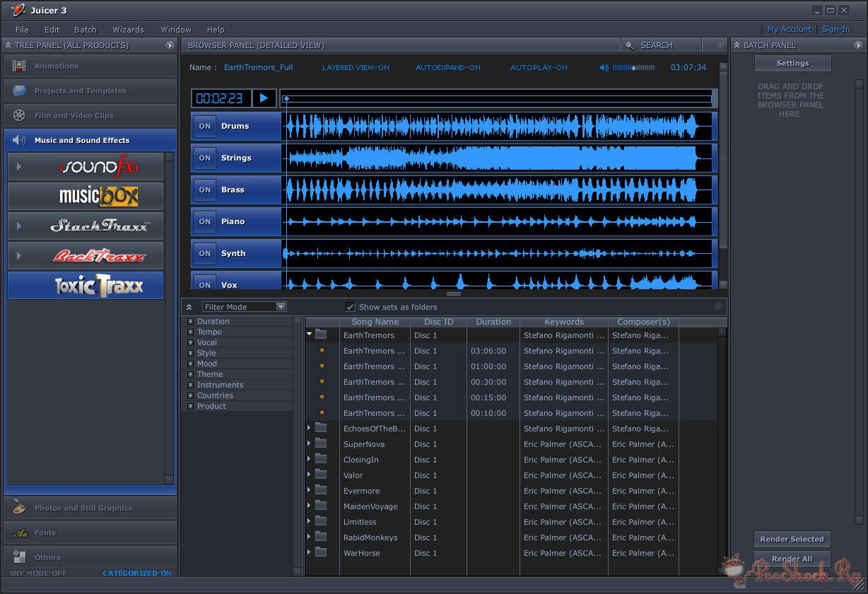
Task: Toggle the Strings layer ON button
Action: (205, 158)
